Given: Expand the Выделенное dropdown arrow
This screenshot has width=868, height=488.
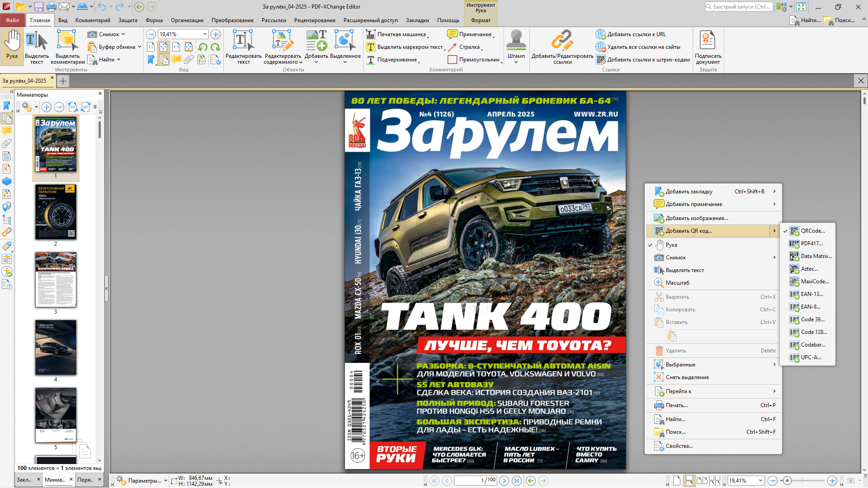Looking at the screenshot, I should (345, 62).
